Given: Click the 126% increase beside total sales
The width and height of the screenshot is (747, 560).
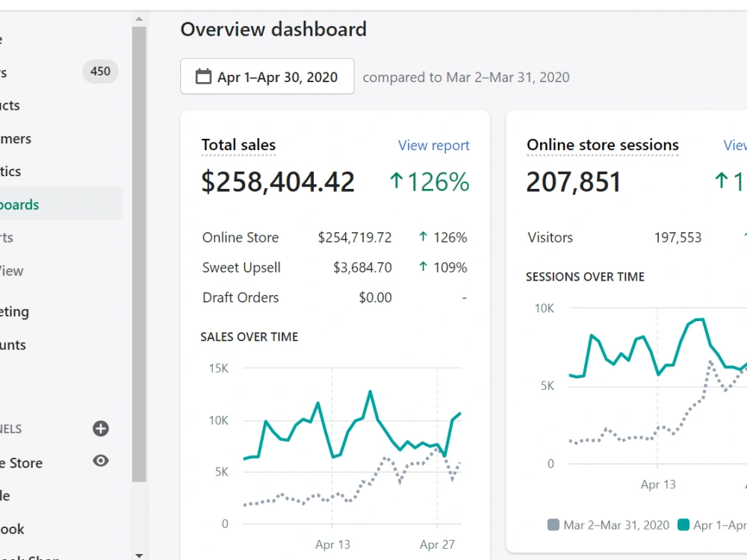Looking at the screenshot, I should [438, 182].
